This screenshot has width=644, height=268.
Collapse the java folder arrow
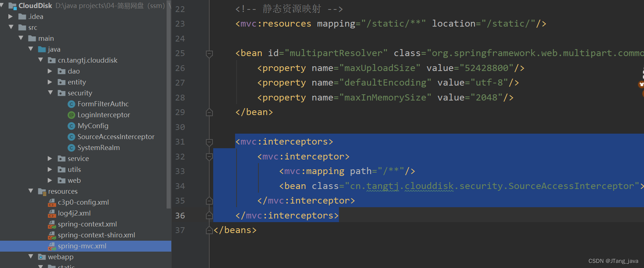coord(31,49)
